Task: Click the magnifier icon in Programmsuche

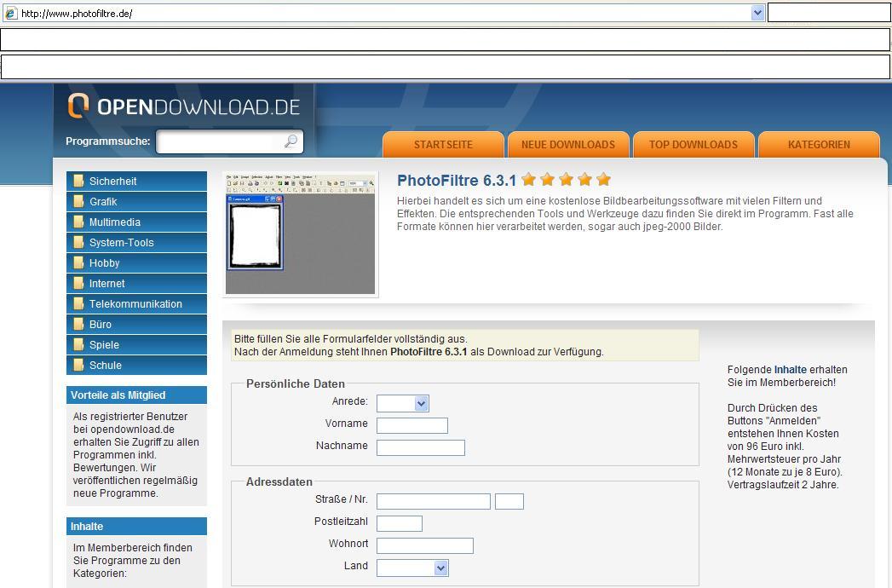Action: tap(291, 141)
